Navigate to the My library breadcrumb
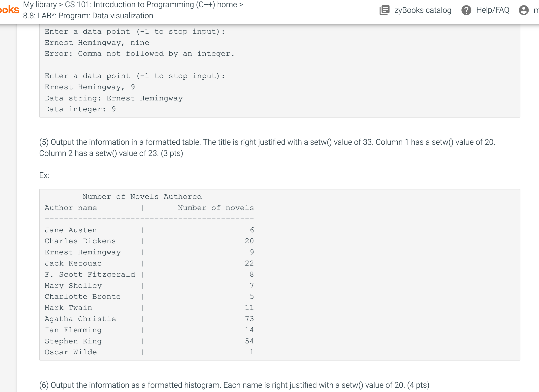 click(40, 4)
